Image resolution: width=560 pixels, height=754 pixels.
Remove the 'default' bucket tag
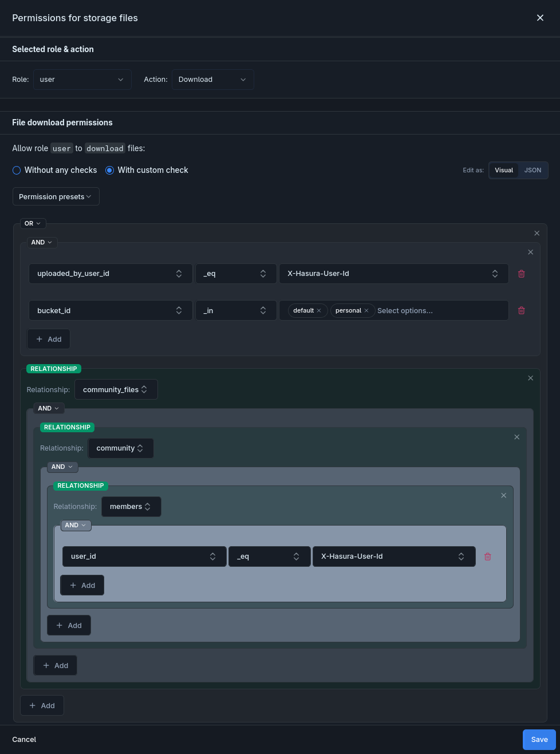pos(319,310)
